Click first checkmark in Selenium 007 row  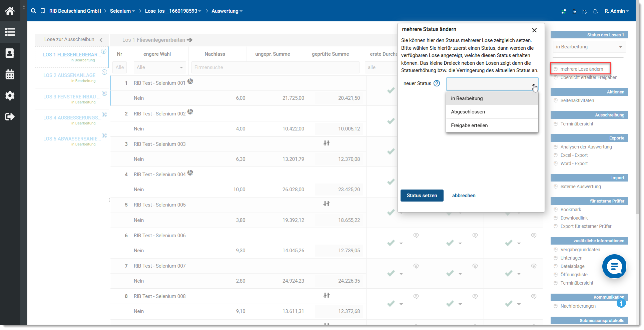point(391,273)
